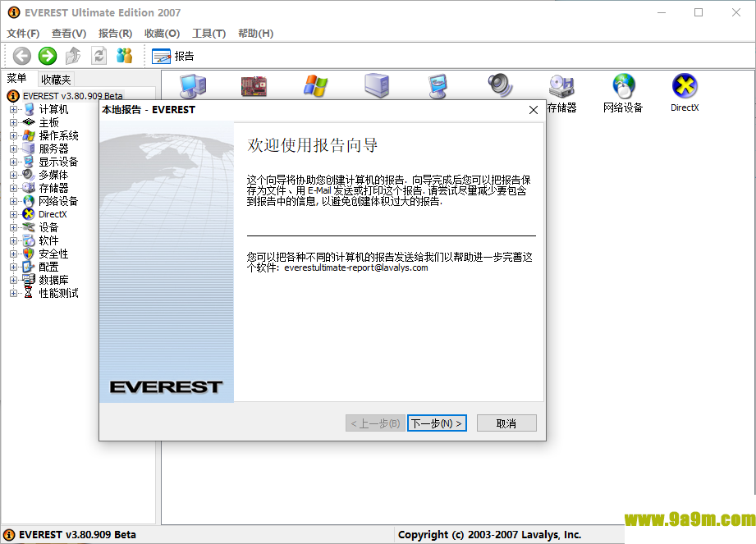Select 安全性 shield icon in the tree

(29, 254)
